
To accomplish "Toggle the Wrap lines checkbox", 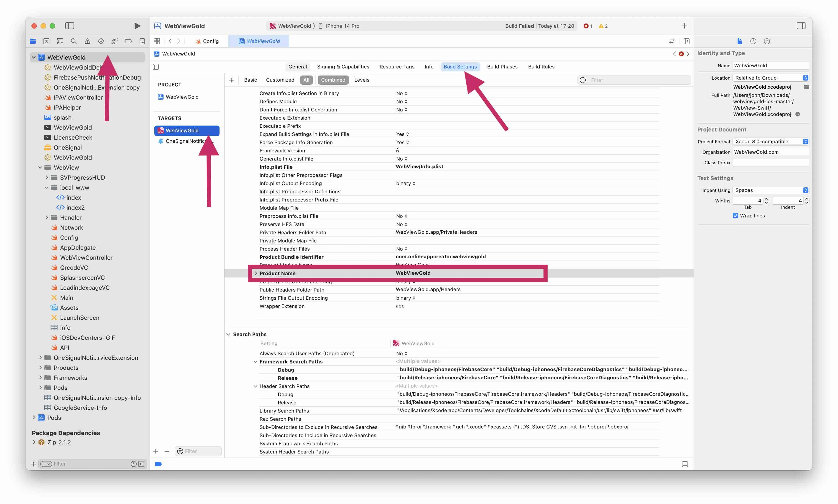I will (x=735, y=216).
